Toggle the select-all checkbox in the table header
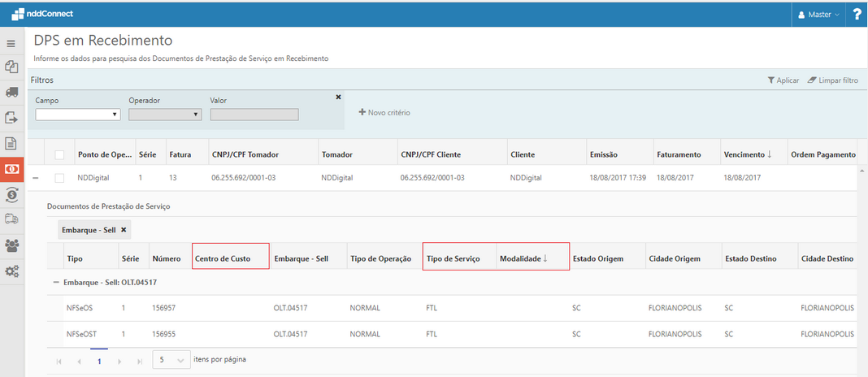The width and height of the screenshot is (868, 377). pyautogui.click(x=59, y=154)
